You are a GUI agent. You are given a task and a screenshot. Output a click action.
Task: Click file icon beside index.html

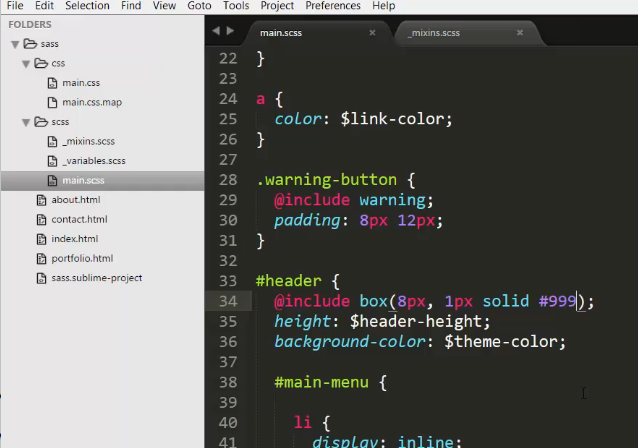(42, 239)
